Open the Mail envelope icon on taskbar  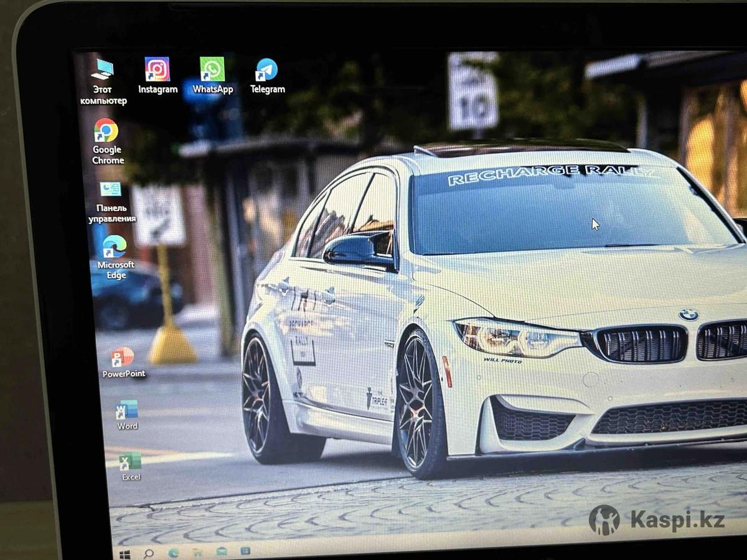(222, 551)
